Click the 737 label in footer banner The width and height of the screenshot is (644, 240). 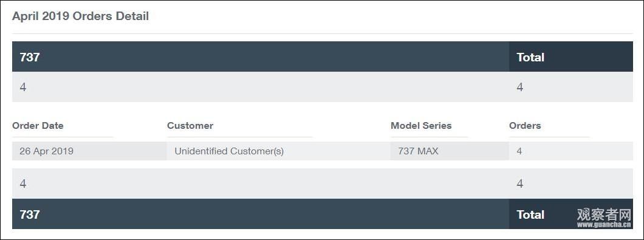click(30, 214)
